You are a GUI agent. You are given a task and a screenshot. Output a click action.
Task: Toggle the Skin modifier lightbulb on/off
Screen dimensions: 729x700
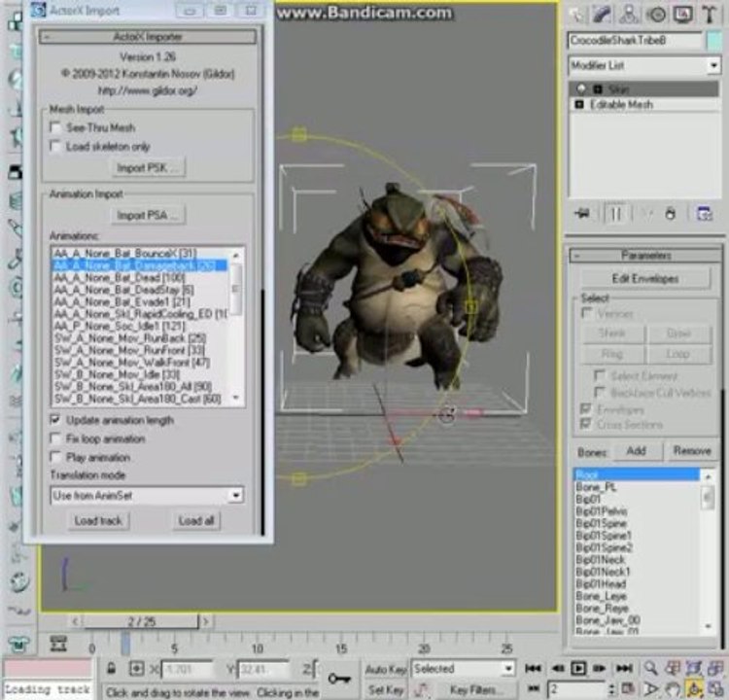tap(581, 88)
